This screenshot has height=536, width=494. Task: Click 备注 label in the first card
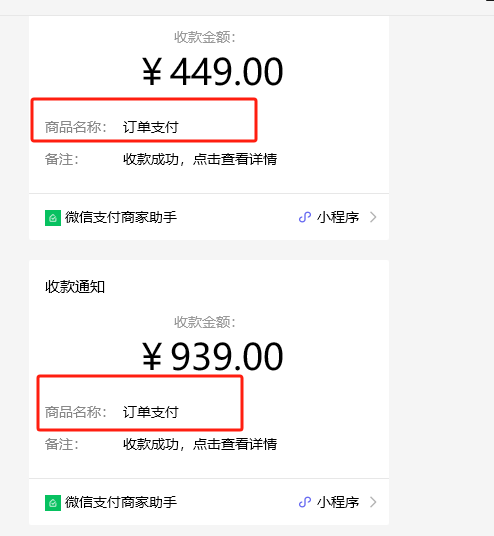(x=62, y=159)
